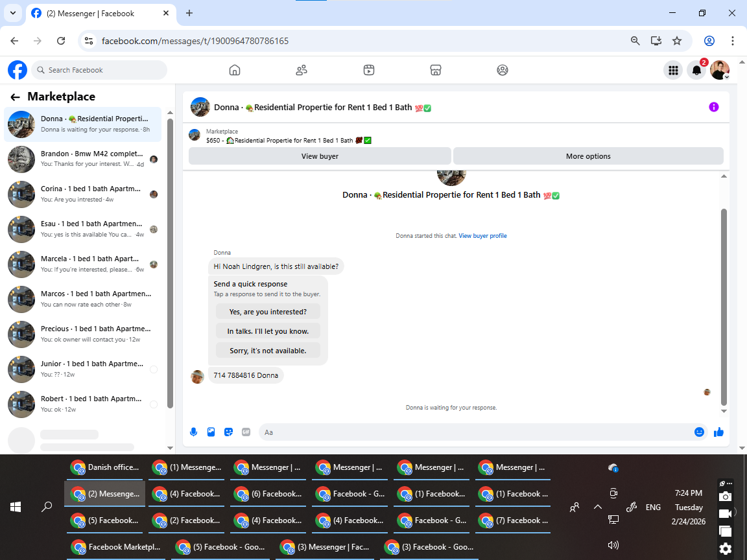Open emoji picker in message box
Screen dimensions: 747x560
700,432
